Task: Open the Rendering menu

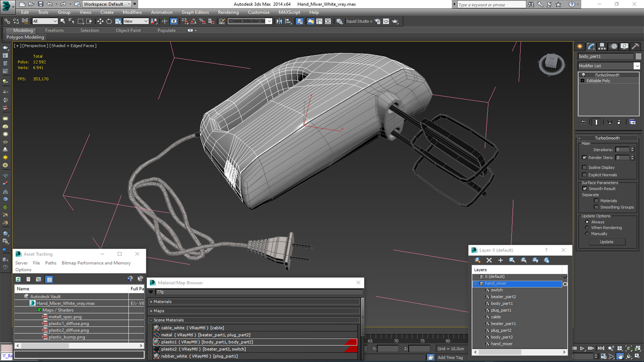Action: pos(228,12)
